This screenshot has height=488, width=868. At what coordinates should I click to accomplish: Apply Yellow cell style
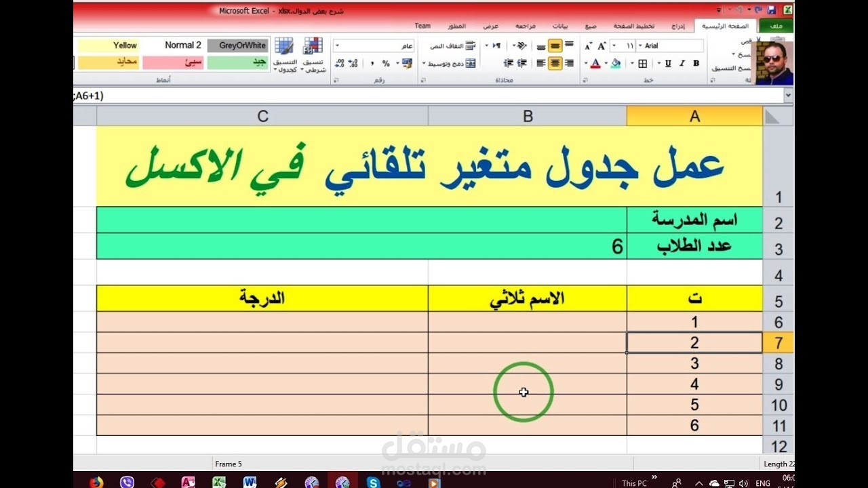pos(108,45)
